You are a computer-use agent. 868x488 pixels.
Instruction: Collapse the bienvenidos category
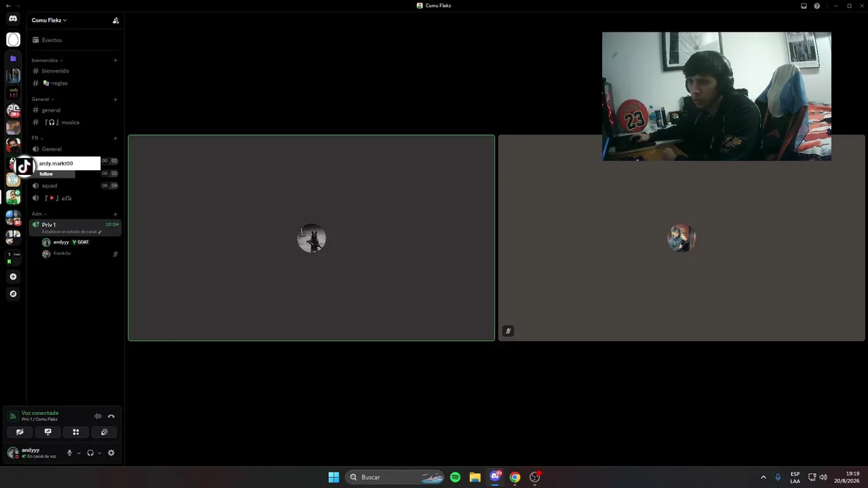[47, 60]
